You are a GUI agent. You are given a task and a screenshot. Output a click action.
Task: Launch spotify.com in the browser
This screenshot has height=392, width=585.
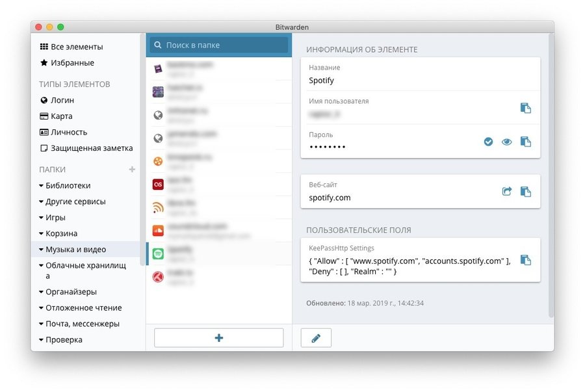[506, 192]
